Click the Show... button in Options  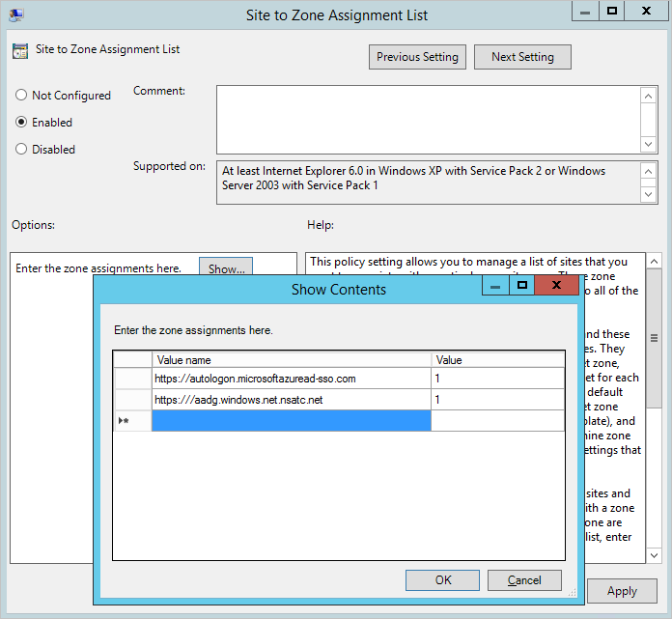click(226, 267)
